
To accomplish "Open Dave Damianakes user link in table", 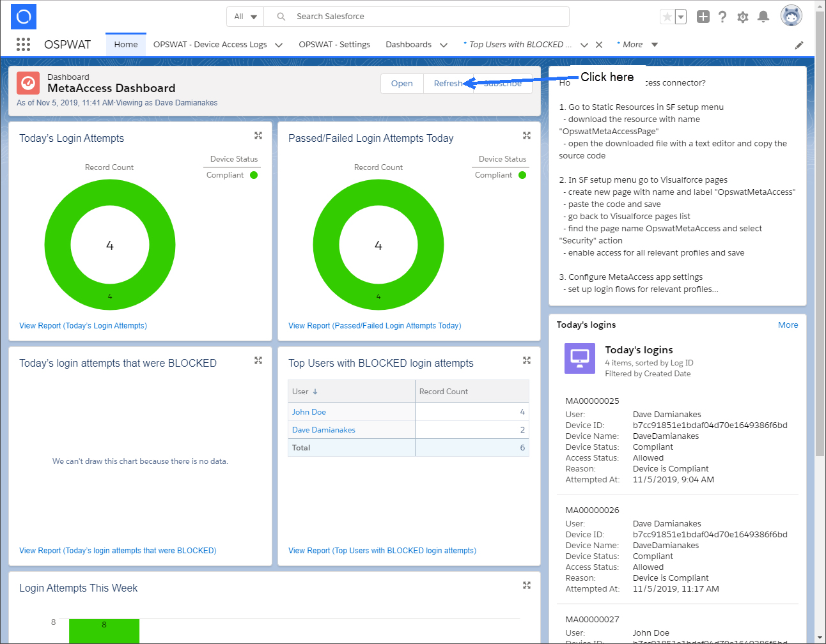I will 323,430.
